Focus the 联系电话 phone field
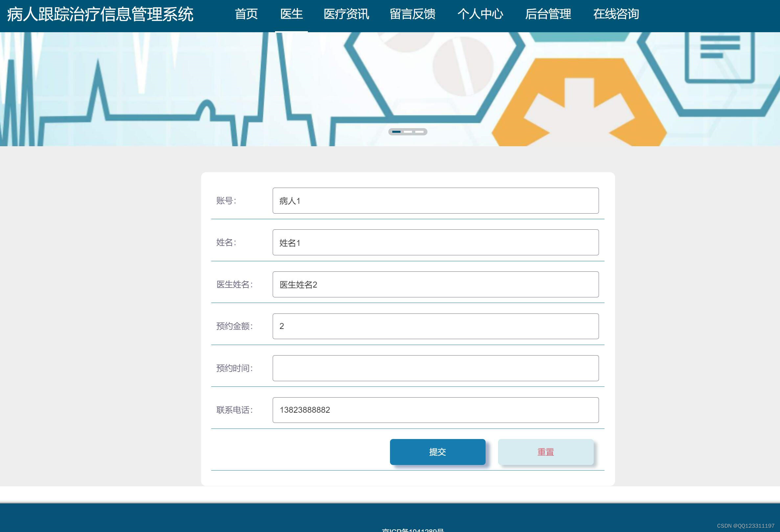780x532 pixels. [x=435, y=410]
